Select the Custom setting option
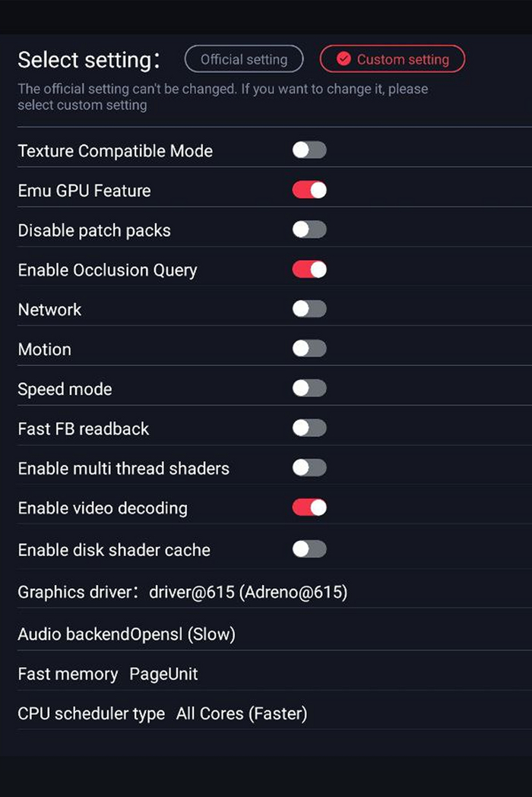The height and width of the screenshot is (797, 532). pos(392,59)
